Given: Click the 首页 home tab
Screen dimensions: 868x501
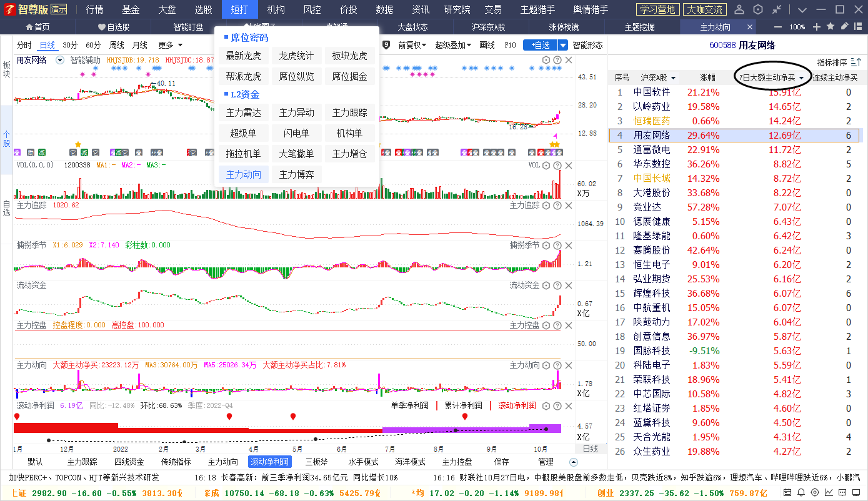Looking at the screenshot, I should (37, 27).
